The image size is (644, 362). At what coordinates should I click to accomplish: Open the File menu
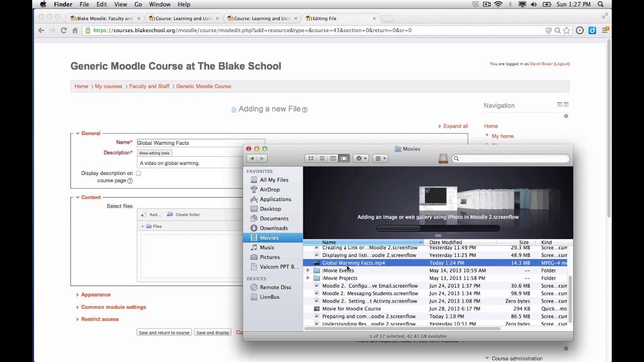pos(84,4)
